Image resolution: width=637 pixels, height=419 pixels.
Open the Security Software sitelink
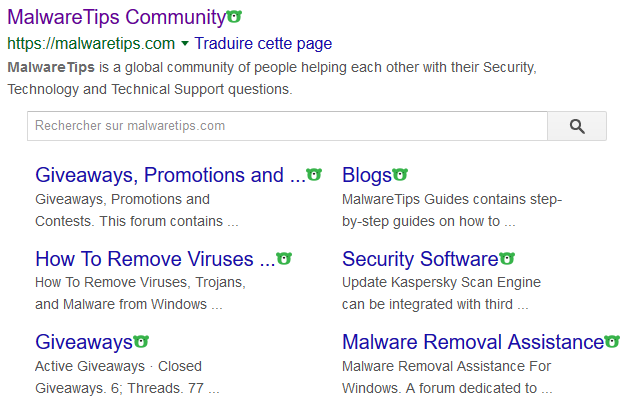pos(419,259)
